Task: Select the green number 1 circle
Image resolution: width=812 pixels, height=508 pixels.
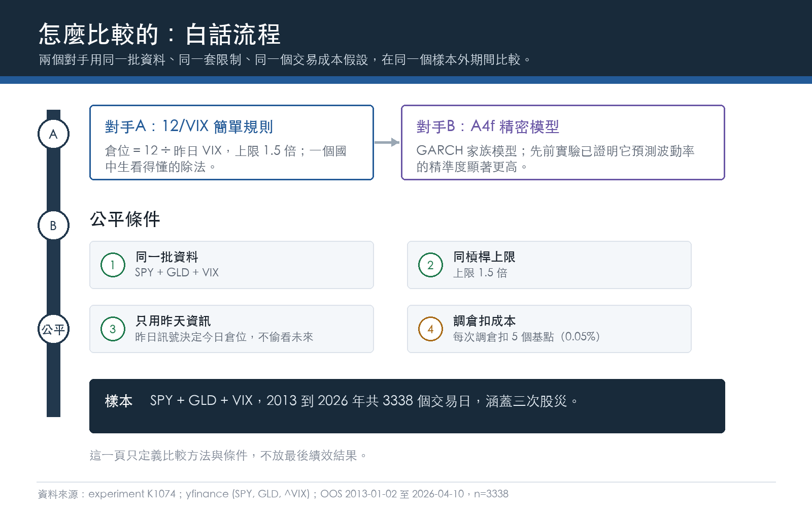Action: click(113, 265)
